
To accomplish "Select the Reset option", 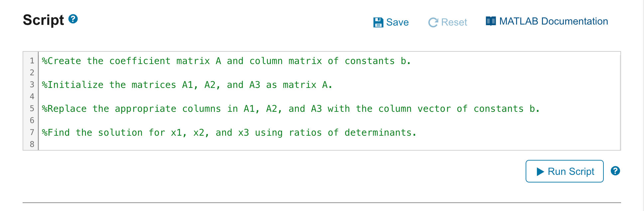I will (x=448, y=22).
